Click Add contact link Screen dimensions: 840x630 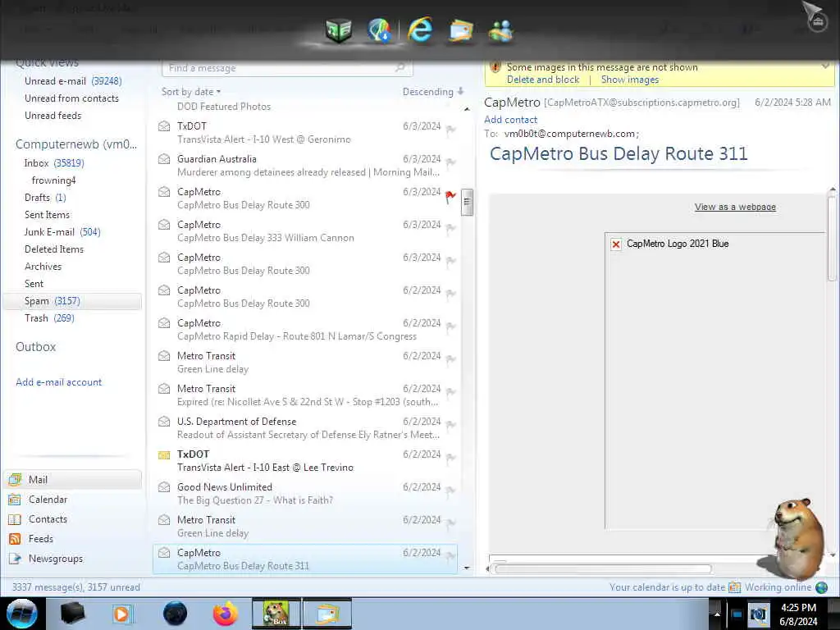510,120
